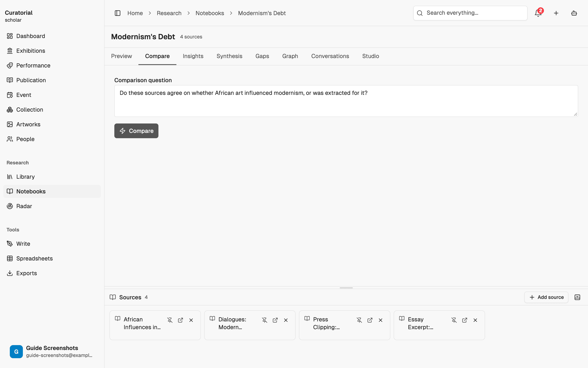Go to the Graph tab

290,56
